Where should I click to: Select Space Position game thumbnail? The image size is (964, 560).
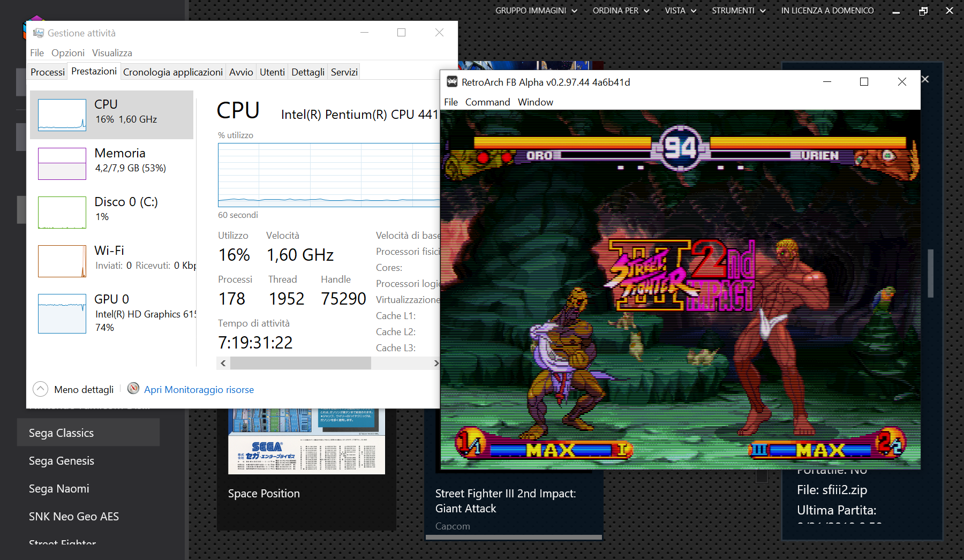point(306,442)
